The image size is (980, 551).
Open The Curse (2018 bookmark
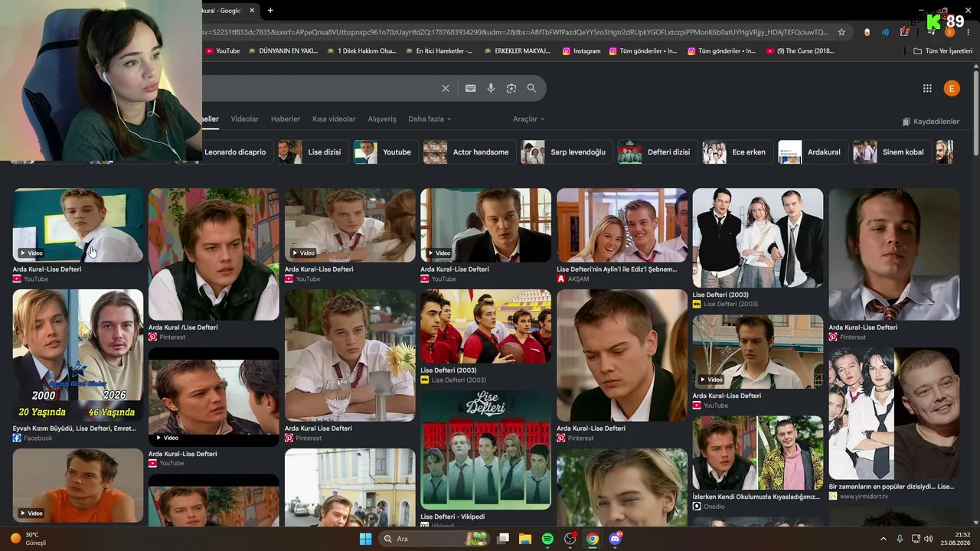click(800, 51)
